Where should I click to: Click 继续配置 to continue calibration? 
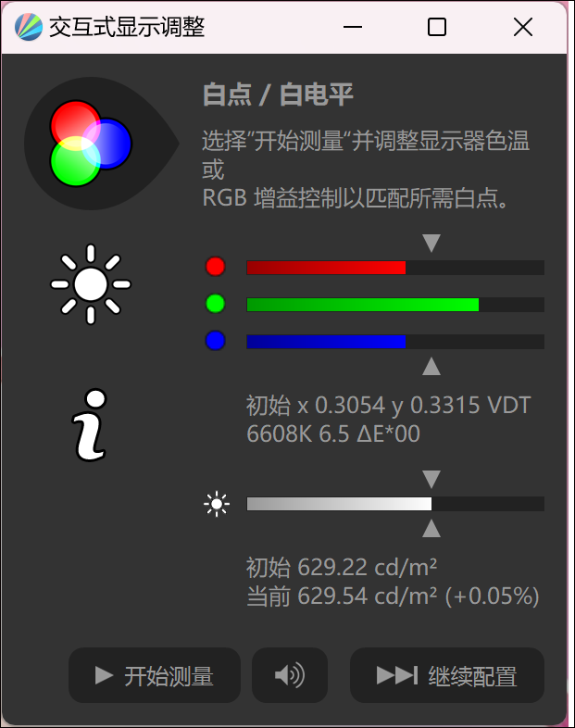(447, 675)
